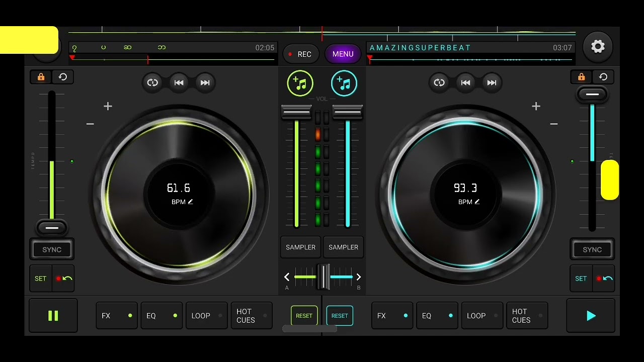This screenshot has height=362, width=644.
Task: Open the left deck EQ panel
Action: 162,316
